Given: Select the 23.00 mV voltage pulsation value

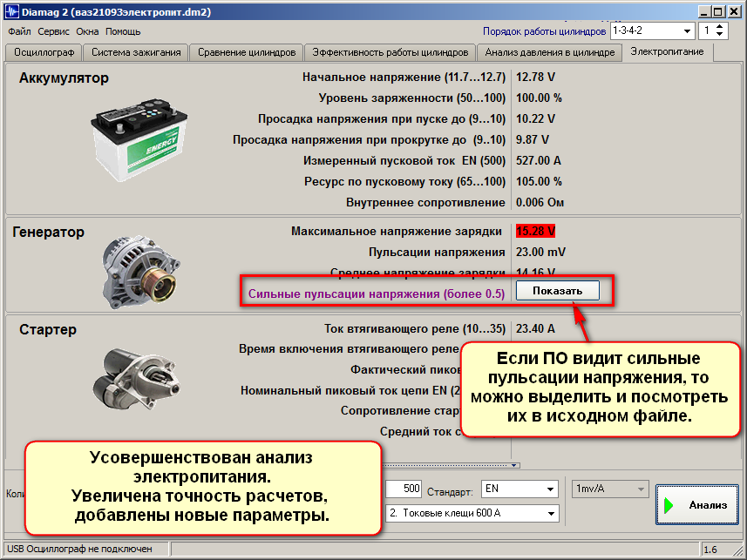Looking at the screenshot, I should point(540,253).
